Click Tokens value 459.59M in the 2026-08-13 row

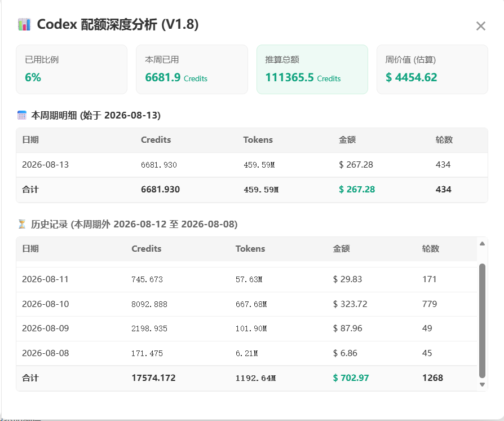point(259,165)
